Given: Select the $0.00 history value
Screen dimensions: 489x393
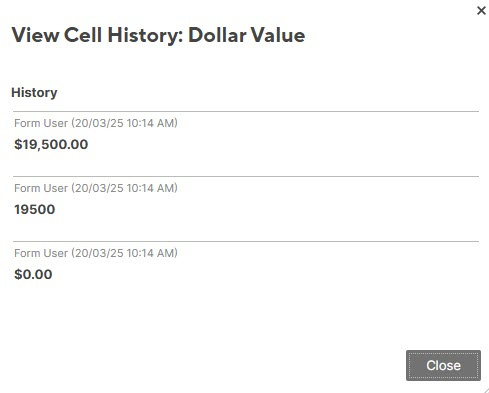Looking at the screenshot, I should pos(33,274).
